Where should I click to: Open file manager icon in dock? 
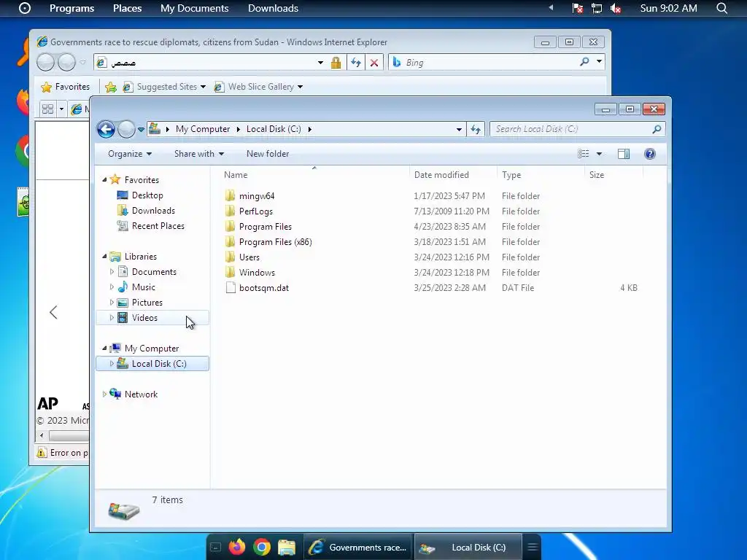[x=287, y=547]
